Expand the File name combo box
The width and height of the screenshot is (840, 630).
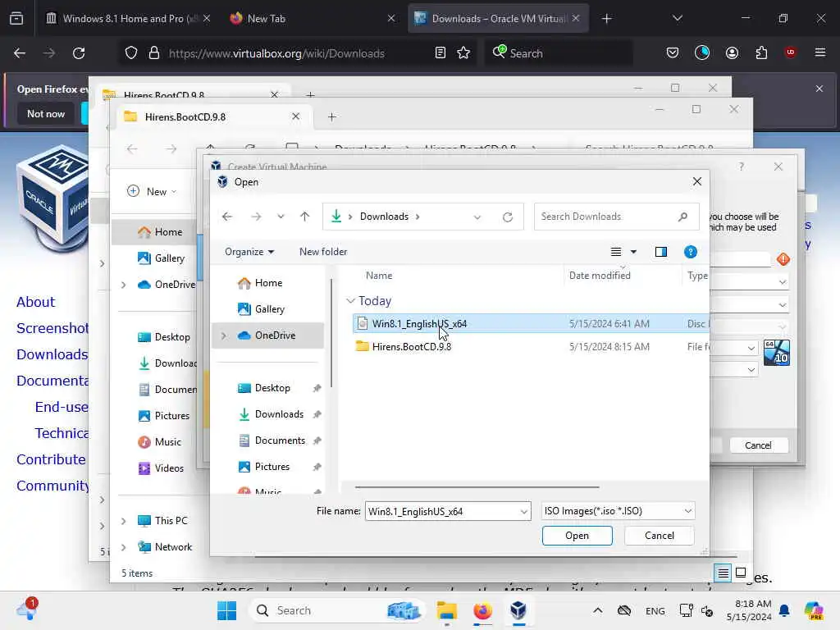click(x=524, y=512)
